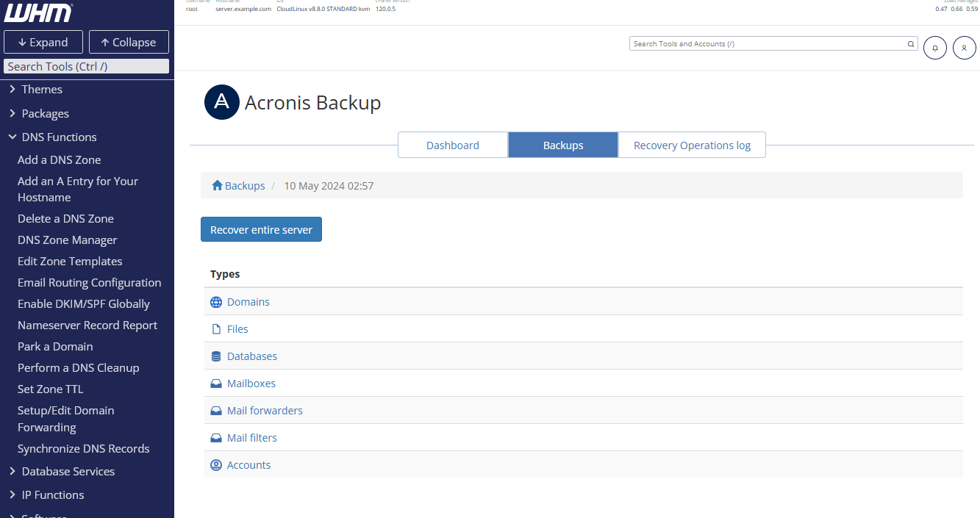The height and width of the screenshot is (518, 980).
Task: Switch to the Dashboard tab
Action: [x=452, y=145]
